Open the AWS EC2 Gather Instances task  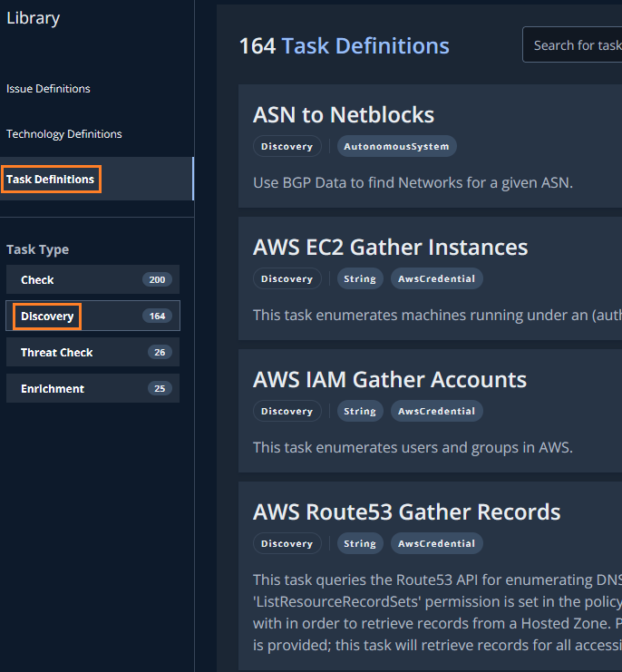click(390, 248)
